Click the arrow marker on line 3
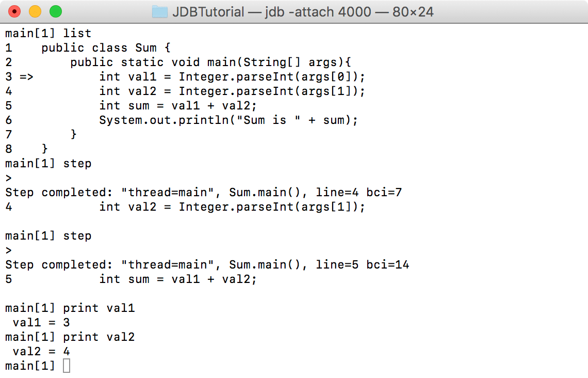This screenshot has height=378, width=588. coord(26,76)
